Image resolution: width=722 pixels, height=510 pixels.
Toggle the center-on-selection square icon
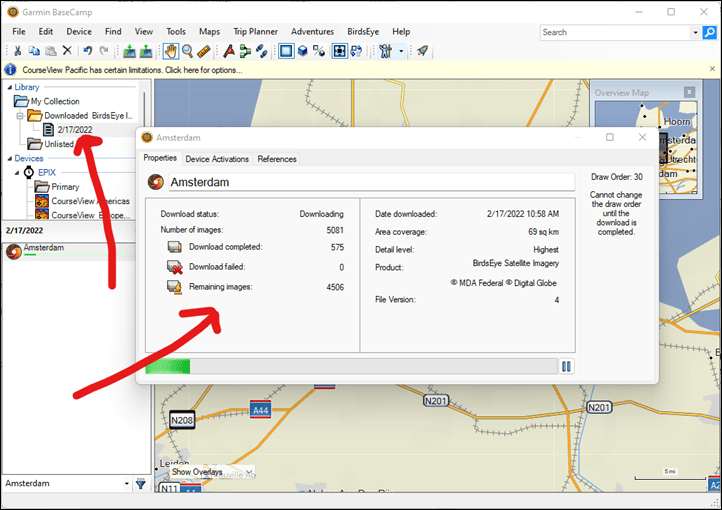point(339,51)
